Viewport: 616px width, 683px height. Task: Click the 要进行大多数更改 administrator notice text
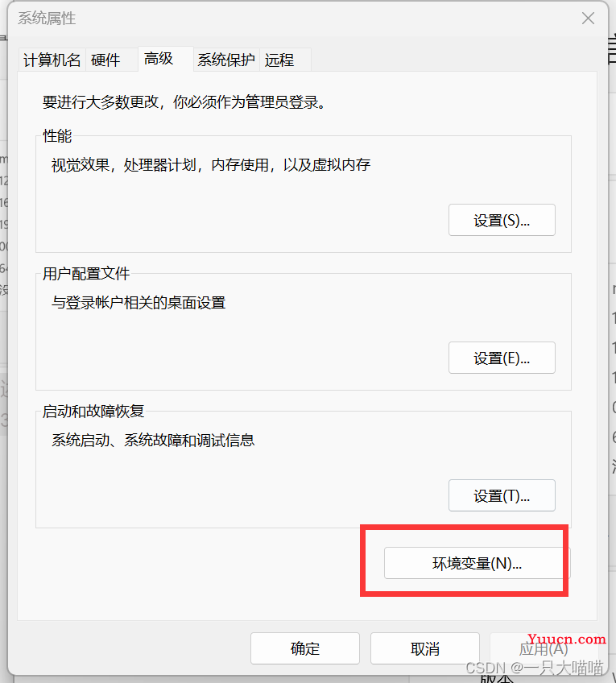coord(184,102)
